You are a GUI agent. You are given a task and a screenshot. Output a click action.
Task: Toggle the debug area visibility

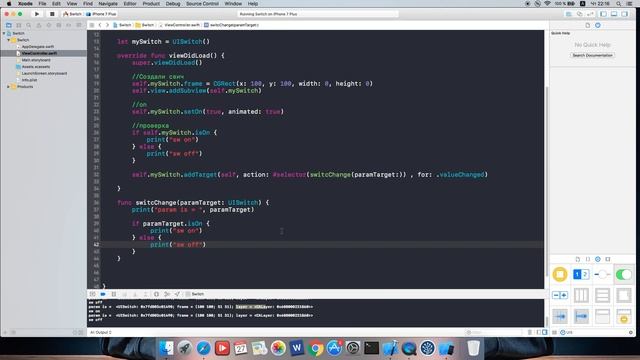[614, 14]
